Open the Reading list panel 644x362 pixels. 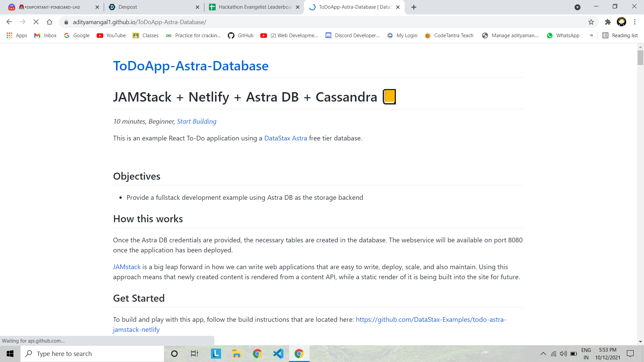click(620, 36)
